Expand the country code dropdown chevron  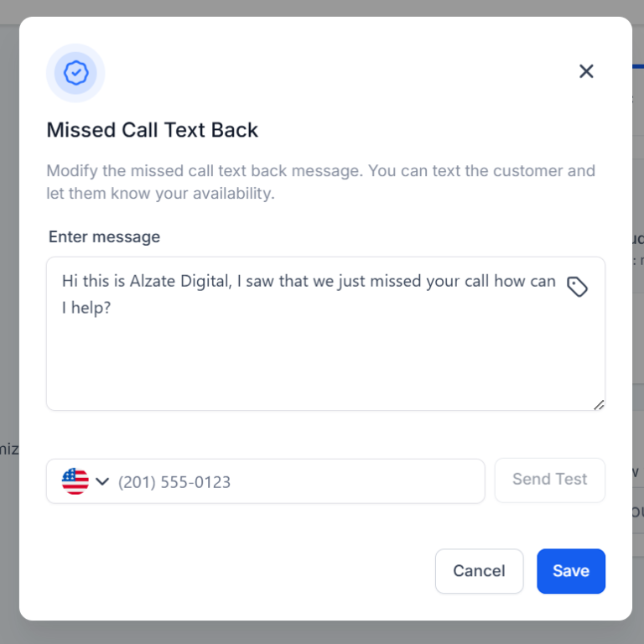[102, 481]
